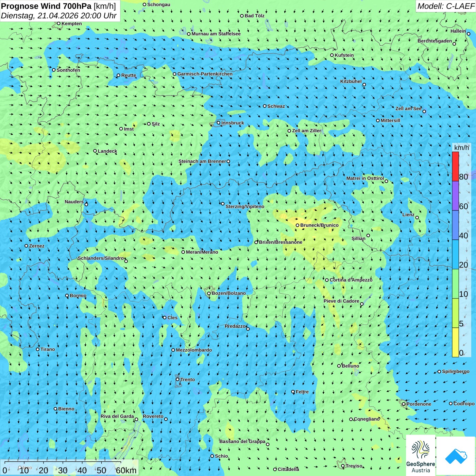Viewport: 476px width, 476px height.
Task: Click the Bozen/Bolzano city marker
Action: (209, 293)
